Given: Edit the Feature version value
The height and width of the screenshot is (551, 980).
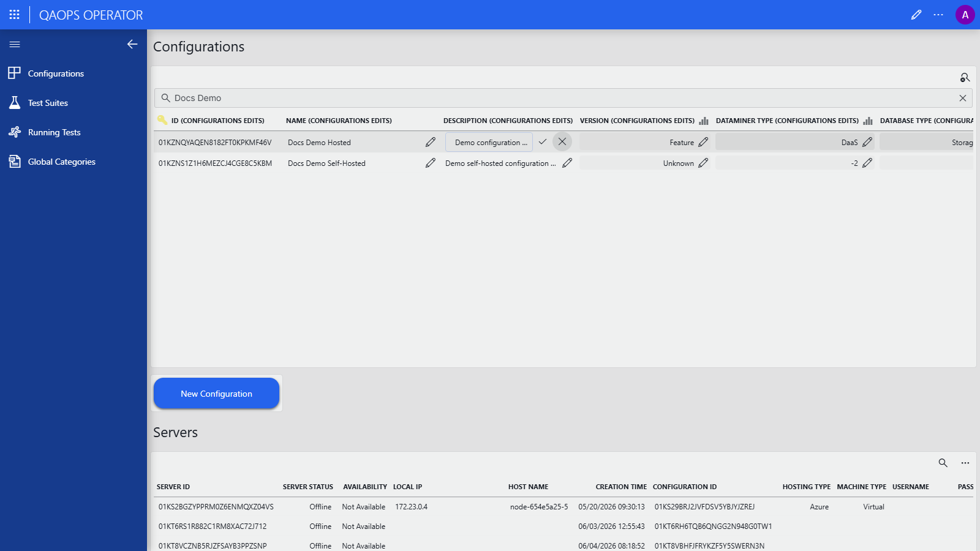Looking at the screenshot, I should pyautogui.click(x=703, y=142).
